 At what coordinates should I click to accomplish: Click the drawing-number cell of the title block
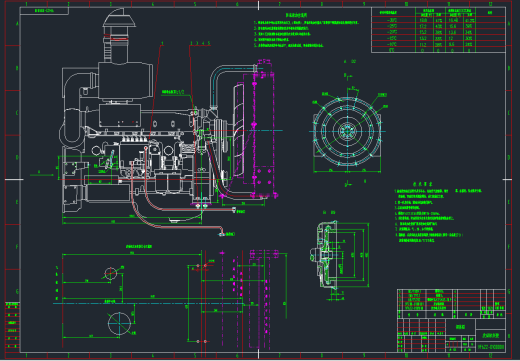point(491,347)
